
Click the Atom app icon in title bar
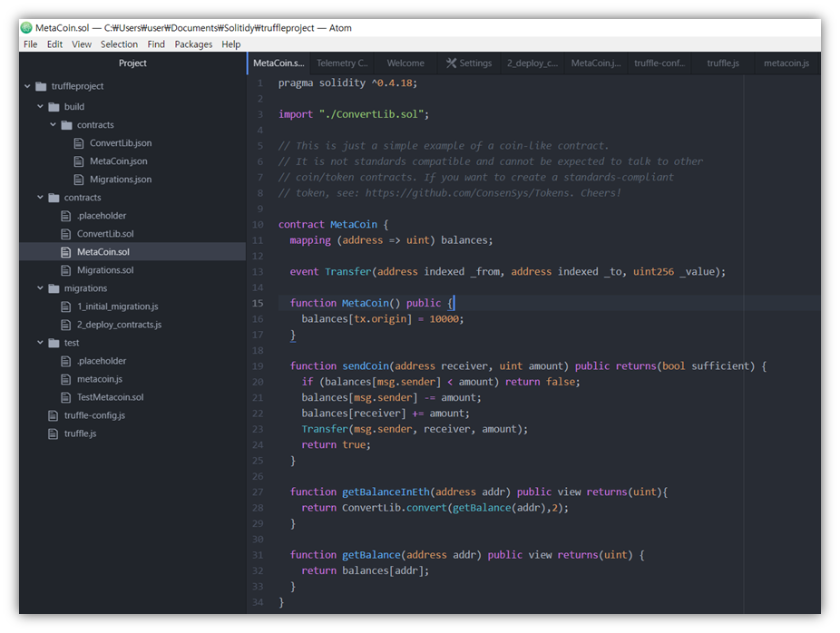click(26, 28)
